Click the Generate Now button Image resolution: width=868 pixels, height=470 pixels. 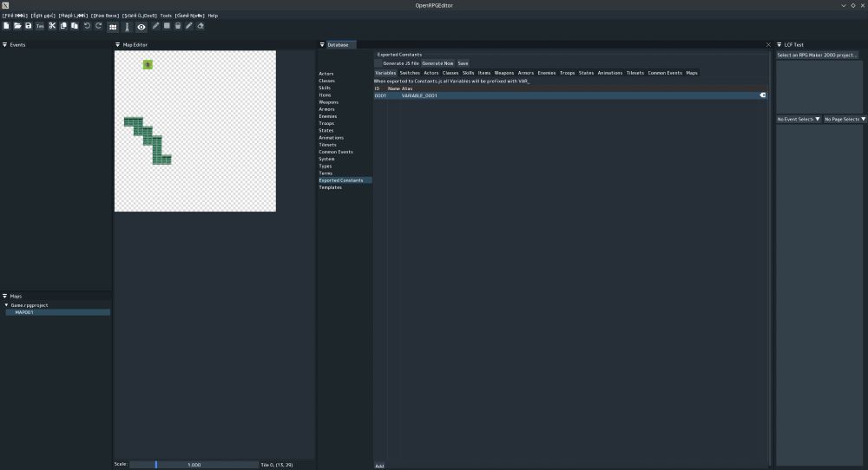click(437, 63)
